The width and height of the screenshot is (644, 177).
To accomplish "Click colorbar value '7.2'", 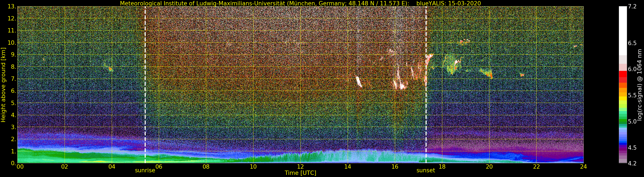I will click(632, 6).
